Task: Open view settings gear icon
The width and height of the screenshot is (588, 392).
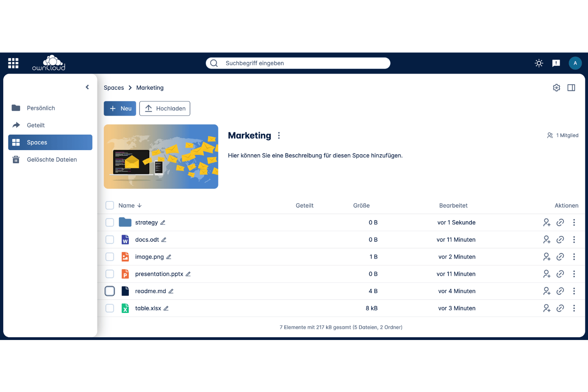Action: pos(556,88)
